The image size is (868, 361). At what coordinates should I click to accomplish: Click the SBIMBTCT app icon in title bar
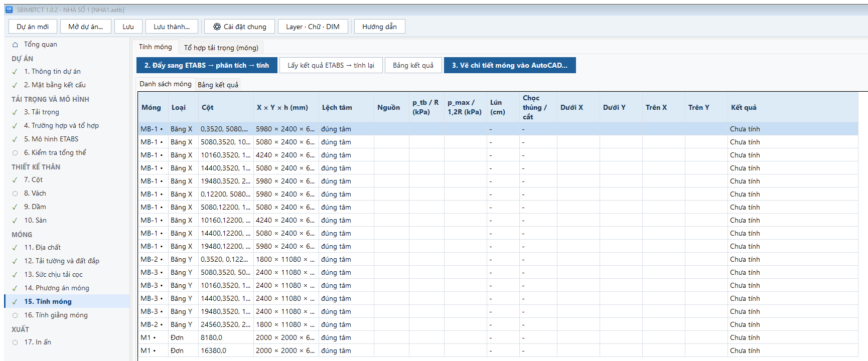[x=9, y=10]
